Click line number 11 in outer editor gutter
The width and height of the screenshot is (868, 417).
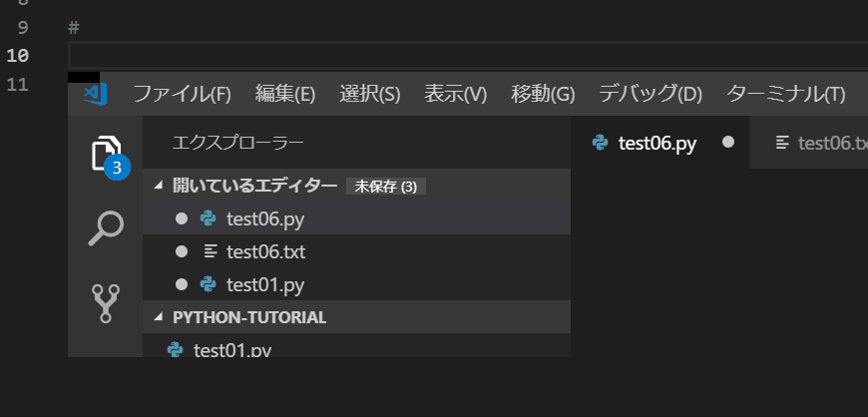pos(18,85)
